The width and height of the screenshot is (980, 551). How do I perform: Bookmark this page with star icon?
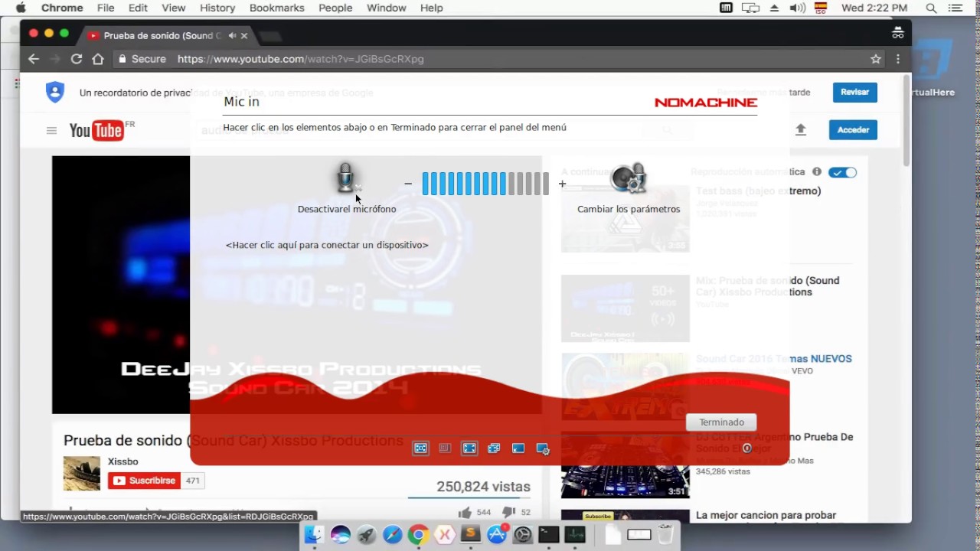click(x=876, y=59)
